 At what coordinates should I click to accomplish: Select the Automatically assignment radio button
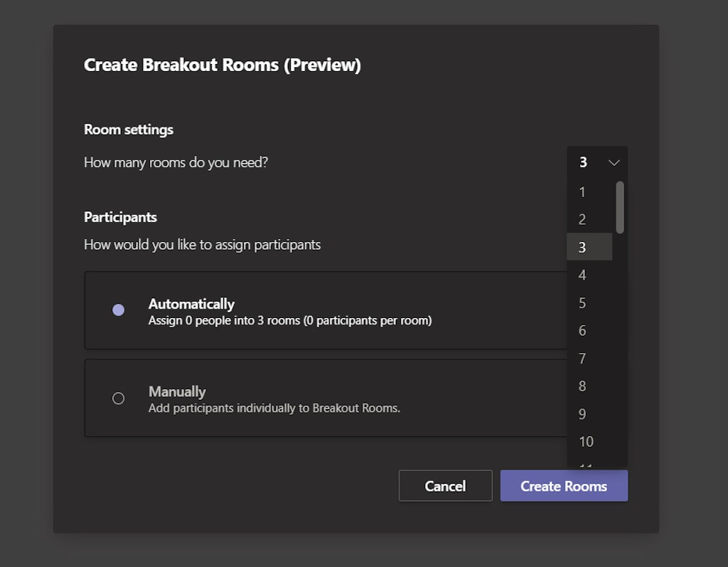tap(118, 310)
